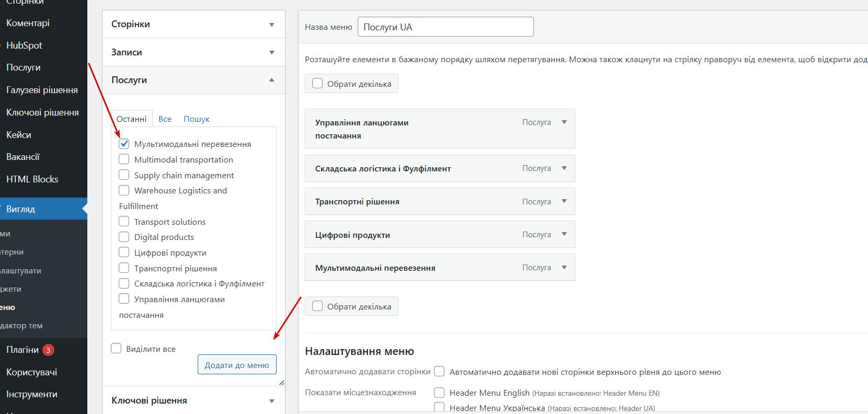Open arrow for Цифрові продукти menu item
The width and height of the screenshot is (868, 414).
(564, 234)
